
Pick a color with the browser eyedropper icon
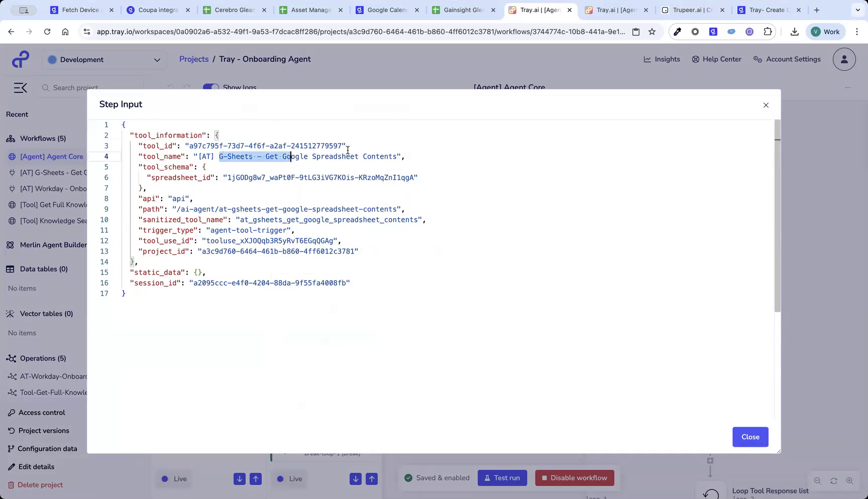(677, 31)
